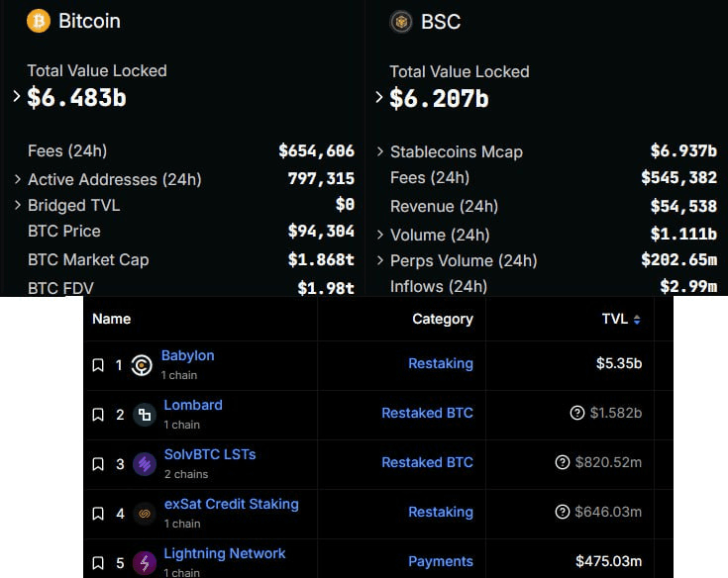The height and width of the screenshot is (578, 728).
Task: Click the TVL column header
Action: (x=615, y=319)
